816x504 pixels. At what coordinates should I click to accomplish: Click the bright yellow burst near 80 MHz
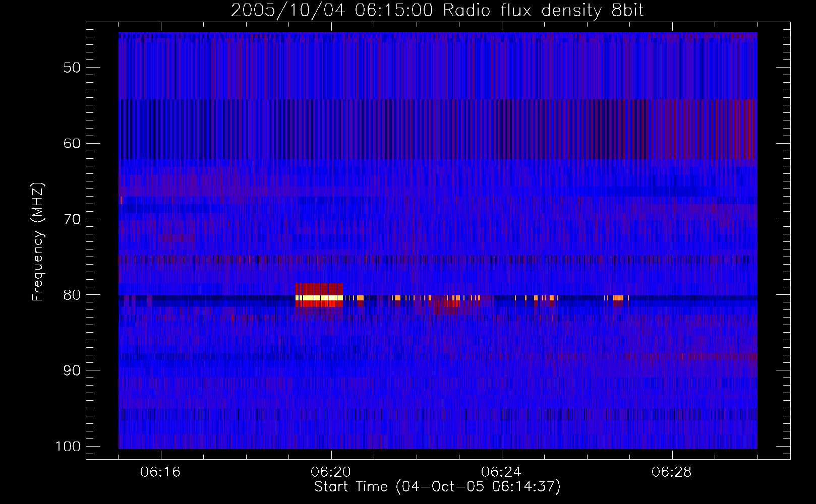319,298
